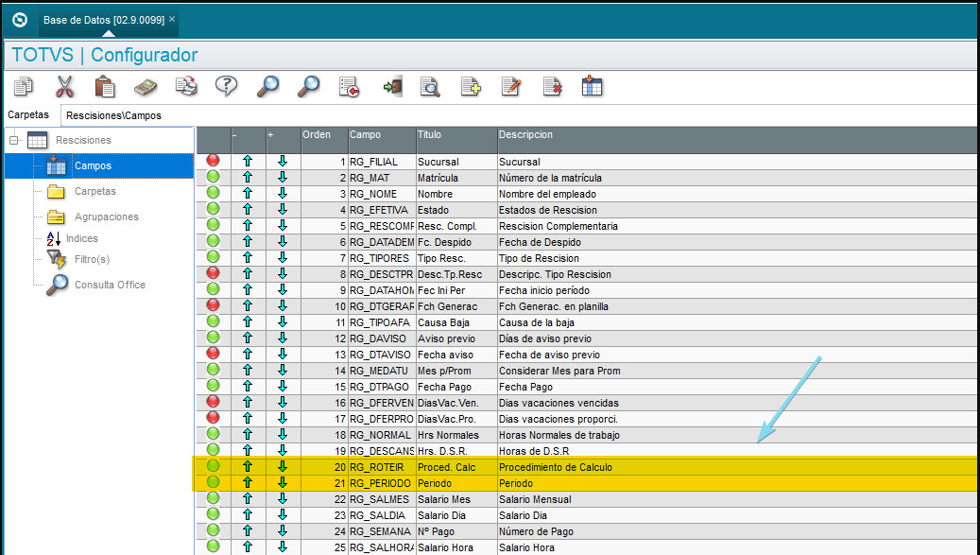Click the TOTVS logo icon in title bar

(20, 20)
